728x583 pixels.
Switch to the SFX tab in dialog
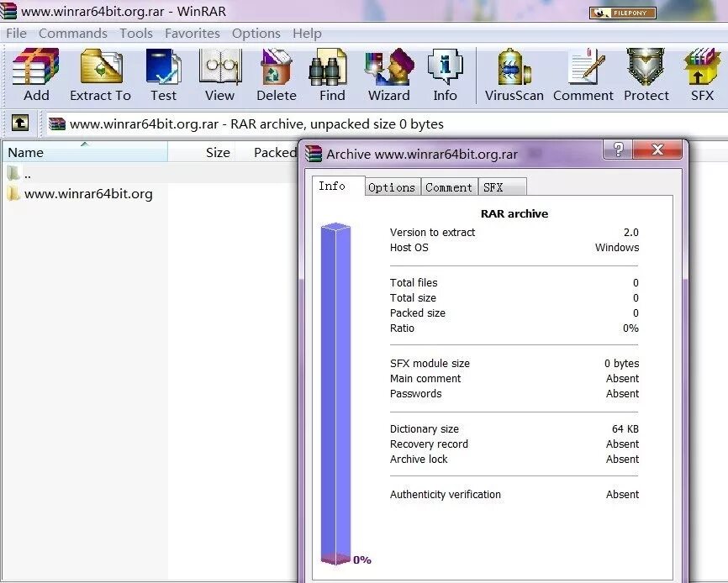(x=502, y=186)
